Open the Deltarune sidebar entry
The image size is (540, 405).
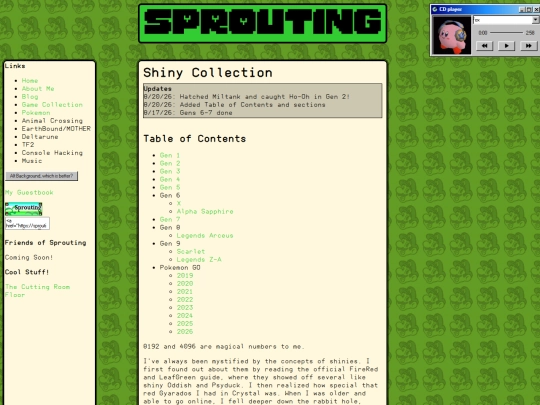coord(40,137)
